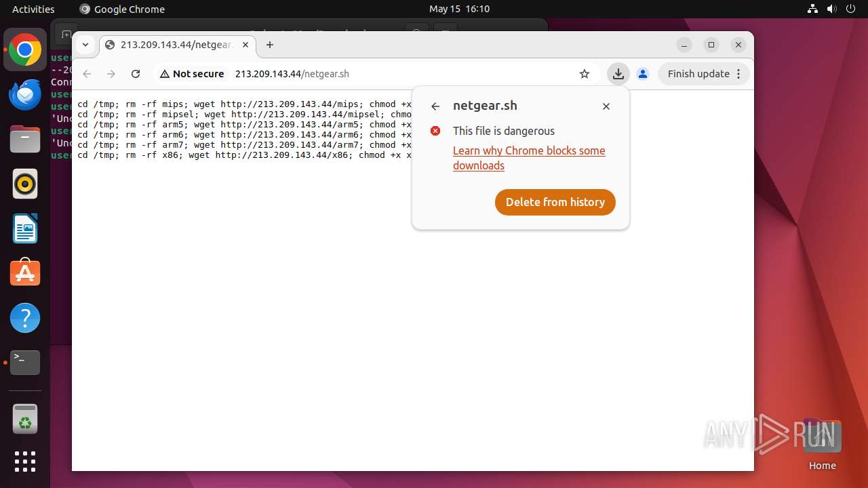Go back in the downloads bubble
Screen dimensions: 868x488
coord(435,106)
